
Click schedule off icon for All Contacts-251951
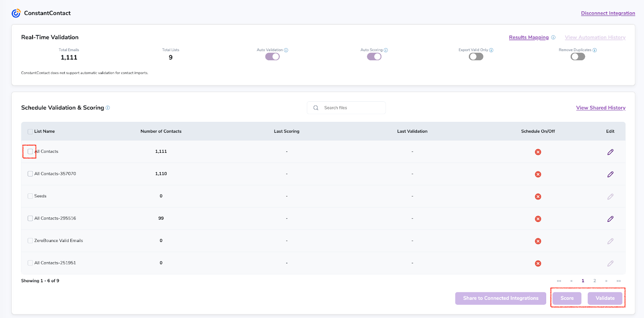(538, 264)
